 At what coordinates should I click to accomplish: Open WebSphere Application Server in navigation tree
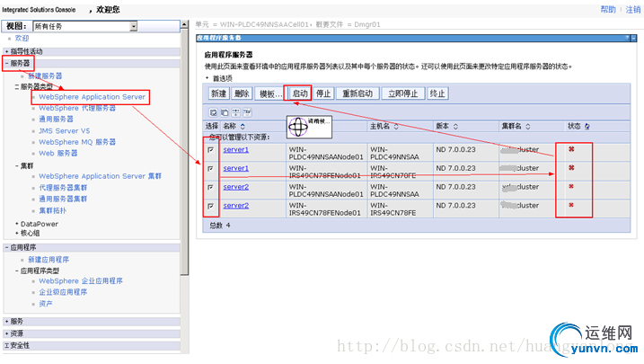click(x=92, y=97)
